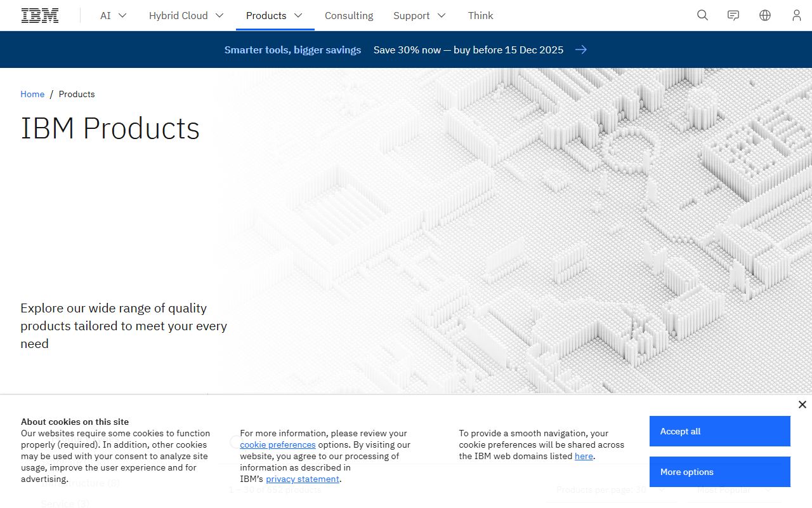Image resolution: width=812 pixels, height=508 pixels.
Task: Select Consulting in the navigation bar
Action: (348, 15)
